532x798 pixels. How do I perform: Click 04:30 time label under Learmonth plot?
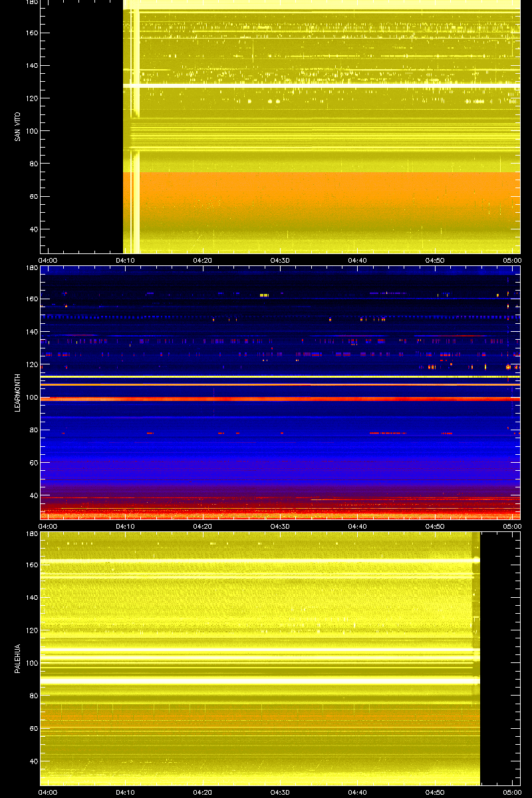tap(280, 526)
